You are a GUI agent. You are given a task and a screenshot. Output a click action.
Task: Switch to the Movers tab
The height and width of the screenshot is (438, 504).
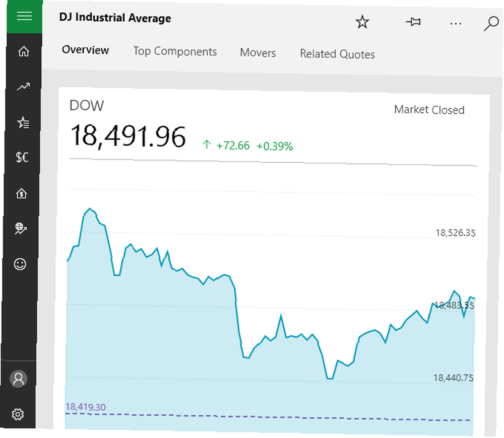pyautogui.click(x=258, y=53)
